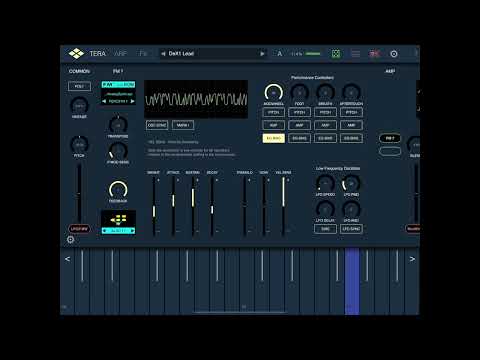Adjust the TREMOLO slider
The height and width of the screenshot is (360, 480).
coord(245,206)
